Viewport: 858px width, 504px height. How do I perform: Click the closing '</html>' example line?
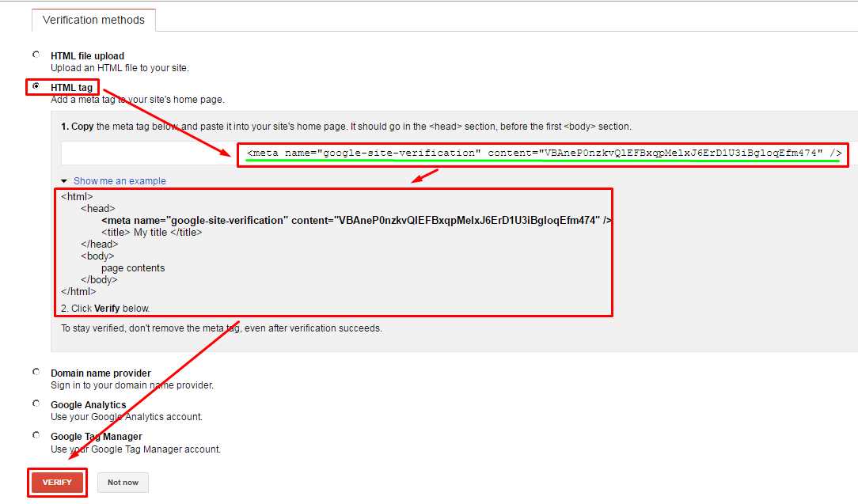(x=78, y=292)
